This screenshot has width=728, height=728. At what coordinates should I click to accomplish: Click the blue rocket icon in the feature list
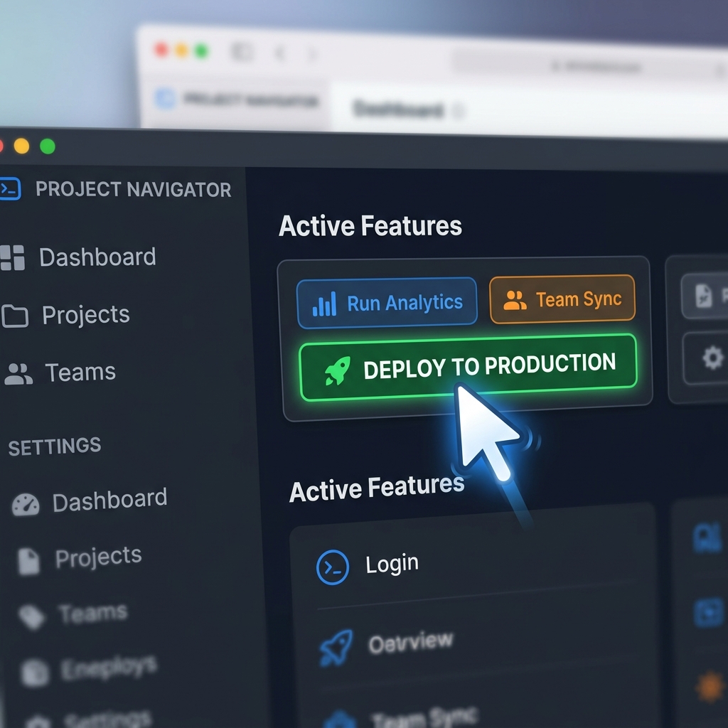click(x=336, y=648)
